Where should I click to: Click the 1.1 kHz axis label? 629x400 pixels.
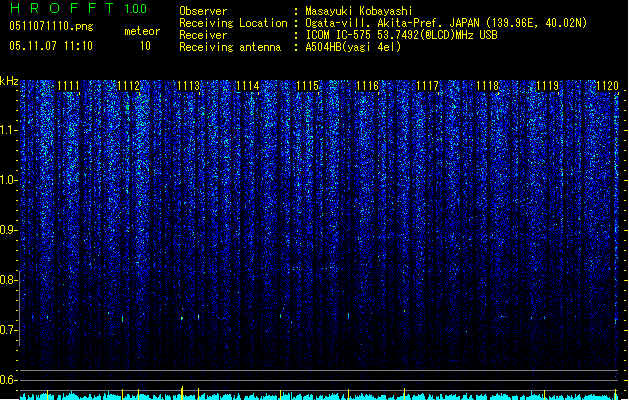point(8,130)
